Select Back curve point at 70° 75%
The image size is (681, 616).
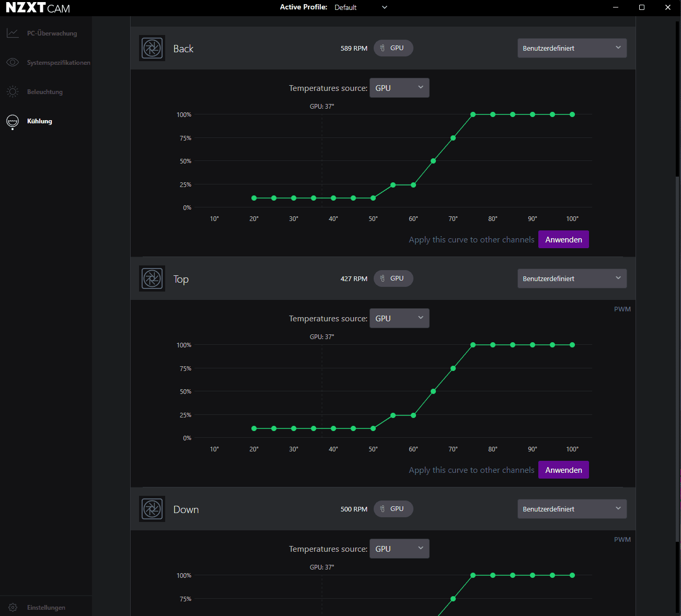pos(453,138)
